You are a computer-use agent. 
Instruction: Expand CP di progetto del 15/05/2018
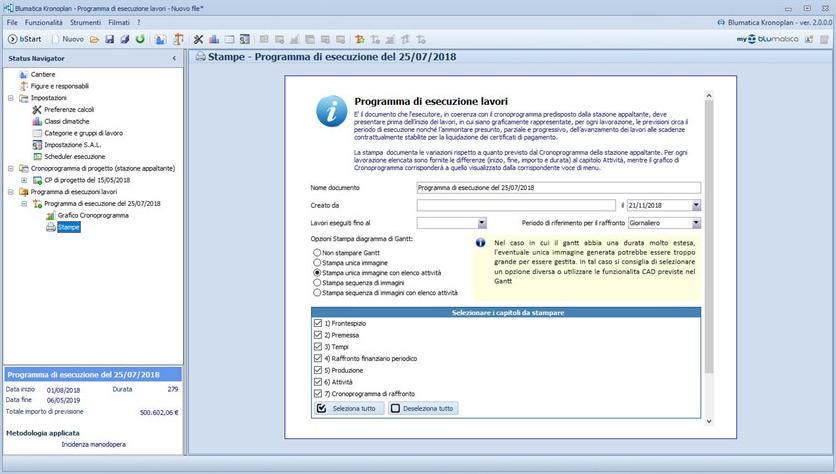pyautogui.click(x=24, y=180)
